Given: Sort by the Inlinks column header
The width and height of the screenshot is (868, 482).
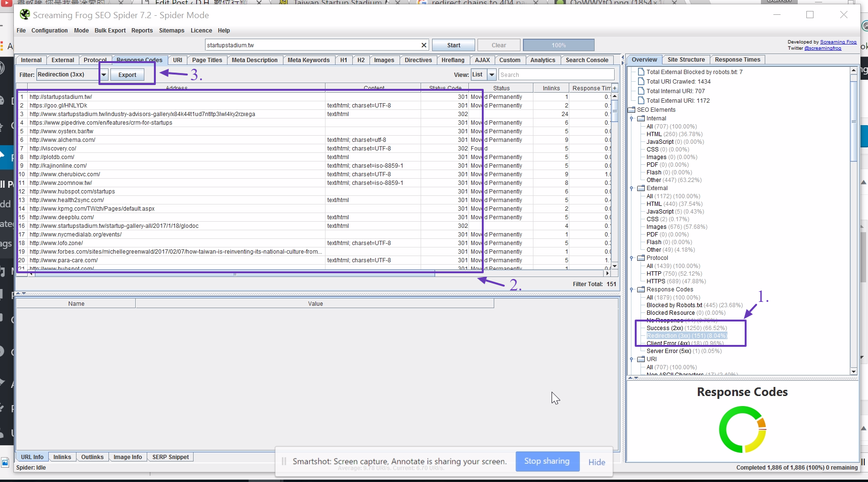Looking at the screenshot, I should point(551,88).
